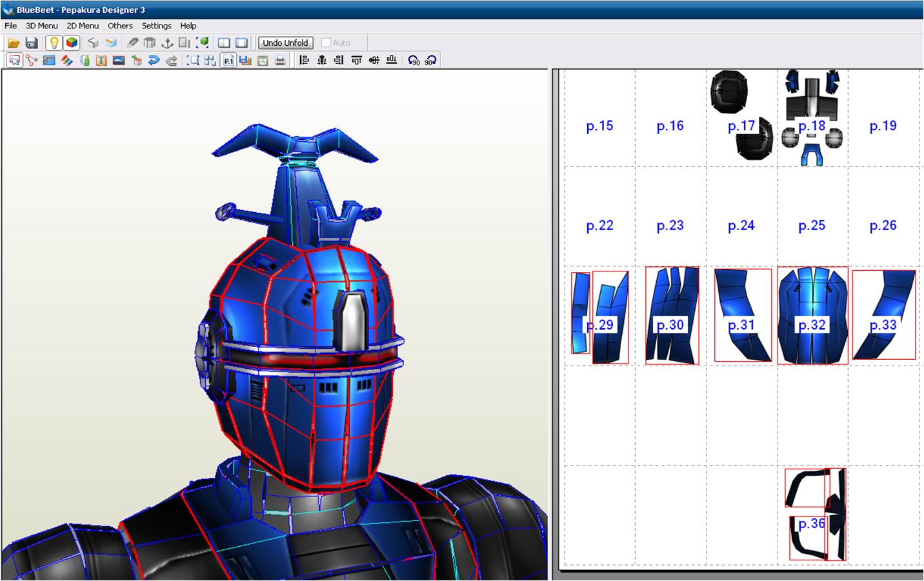Viewport: 924px width, 581px height.
Task: Align selected parts to horizontal center
Action: click(322, 61)
